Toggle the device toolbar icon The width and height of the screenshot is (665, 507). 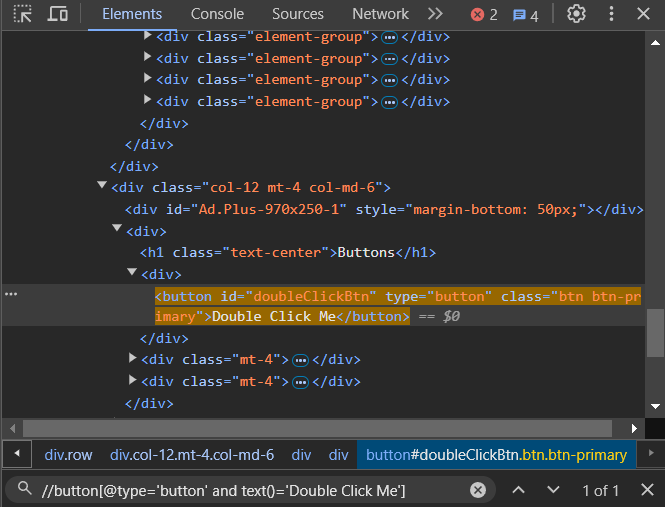58,14
